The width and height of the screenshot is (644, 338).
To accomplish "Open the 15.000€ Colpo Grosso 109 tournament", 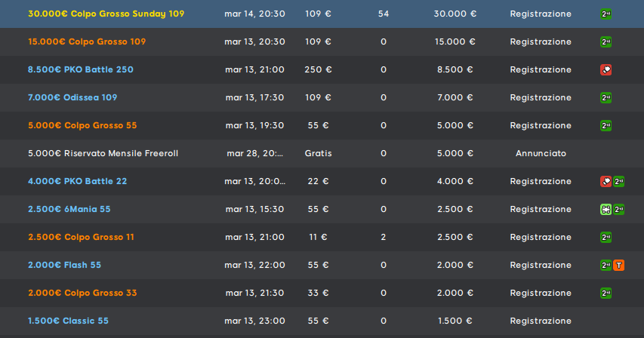I will pos(87,41).
